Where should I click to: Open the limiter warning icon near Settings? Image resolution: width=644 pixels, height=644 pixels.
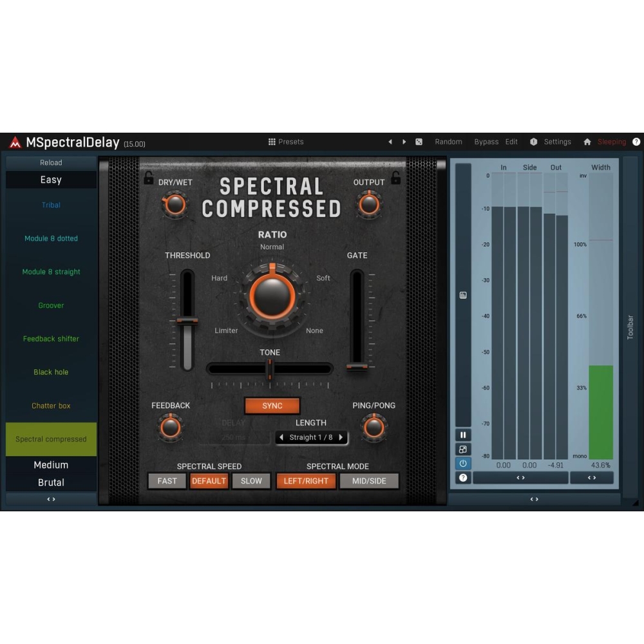pyautogui.click(x=534, y=142)
